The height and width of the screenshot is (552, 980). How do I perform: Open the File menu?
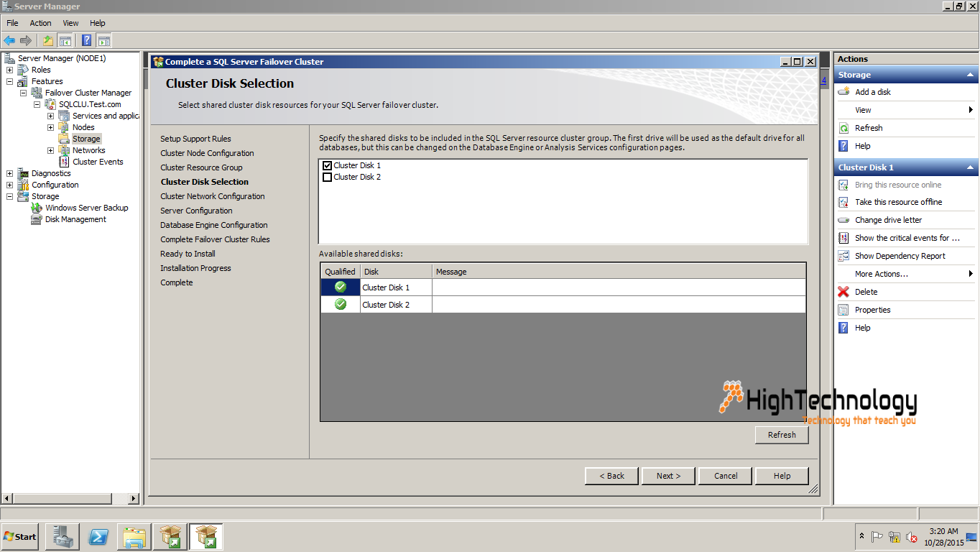(12, 23)
